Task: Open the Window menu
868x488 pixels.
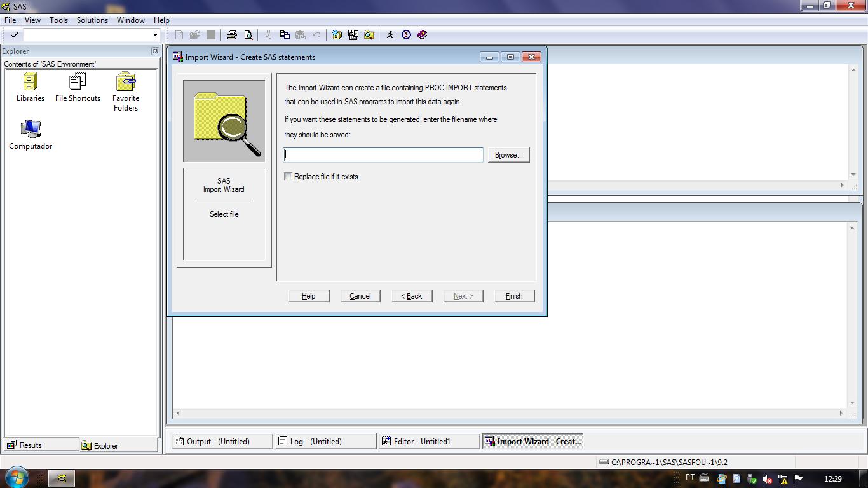Action: (x=131, y=20)
